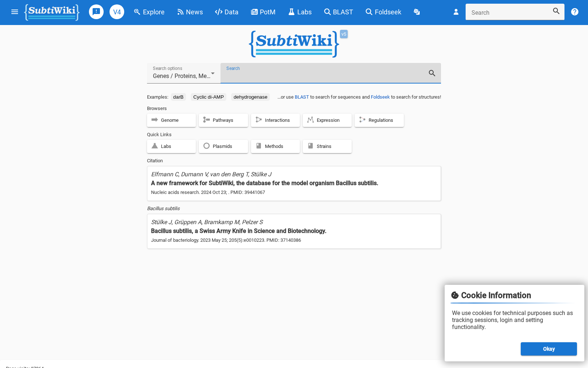Viewport: 588px width, 368px height.
Task: Accept cookies with the Okay button
Action: (549, 349)
